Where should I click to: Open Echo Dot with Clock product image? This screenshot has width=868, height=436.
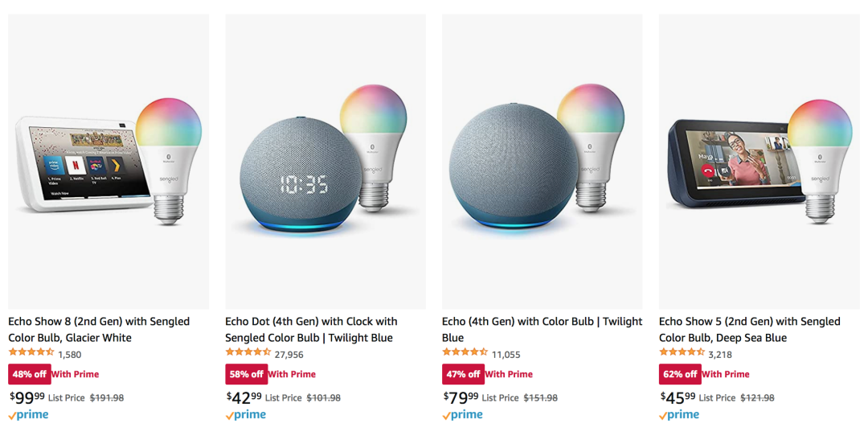(325, 162)
